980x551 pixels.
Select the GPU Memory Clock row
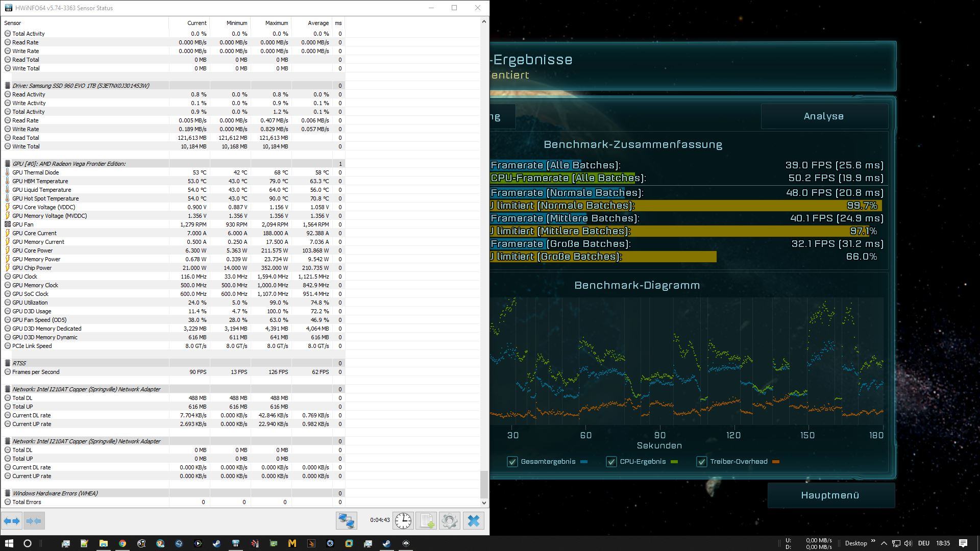(x=174, y=285)
